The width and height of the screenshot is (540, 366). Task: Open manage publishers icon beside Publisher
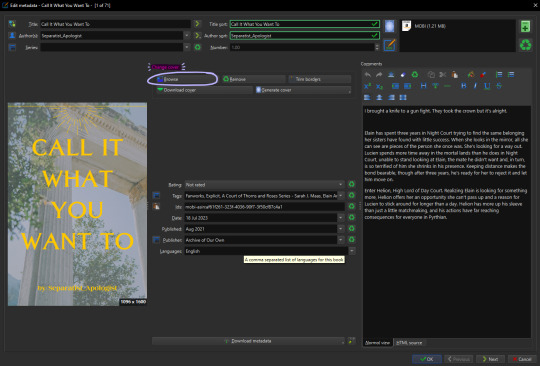[156, 240]
